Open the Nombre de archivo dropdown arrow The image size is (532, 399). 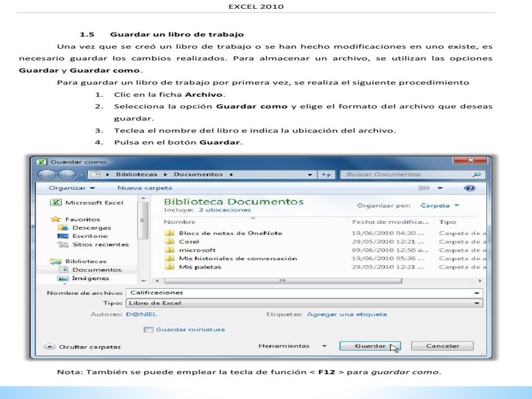click(477, 293)
